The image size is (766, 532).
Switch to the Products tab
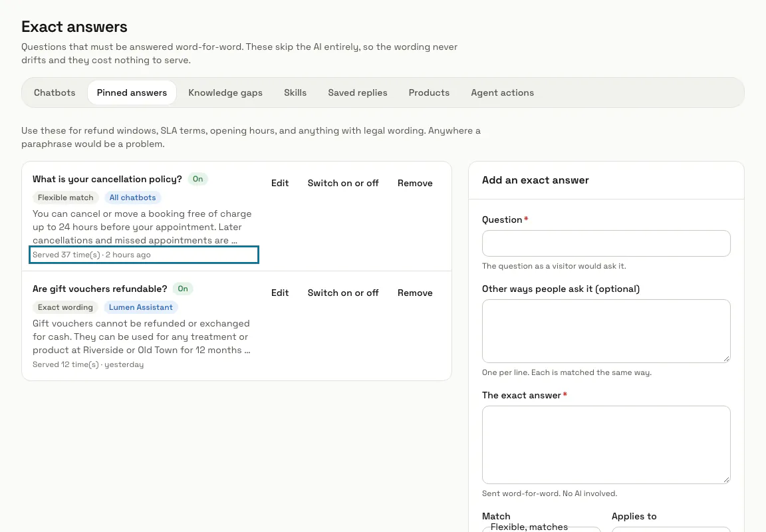tap(429, 93)
